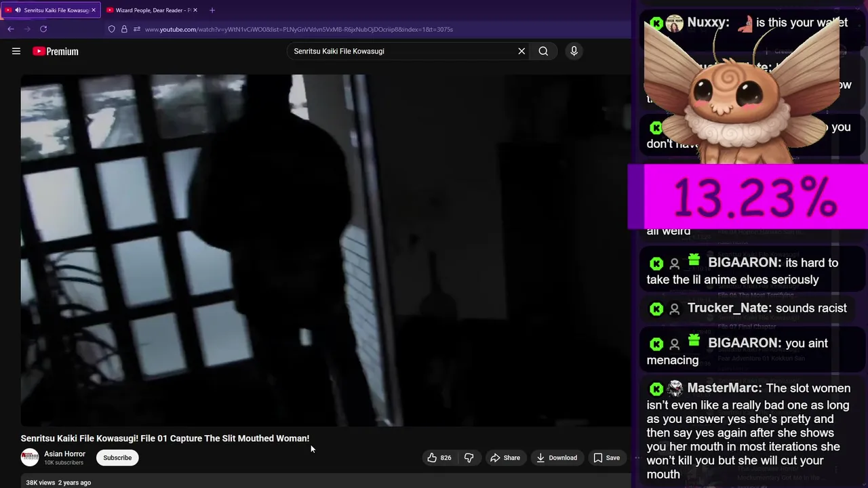Open a new browser tab with the plus icon
868x488 pixels.
point(212,10)
